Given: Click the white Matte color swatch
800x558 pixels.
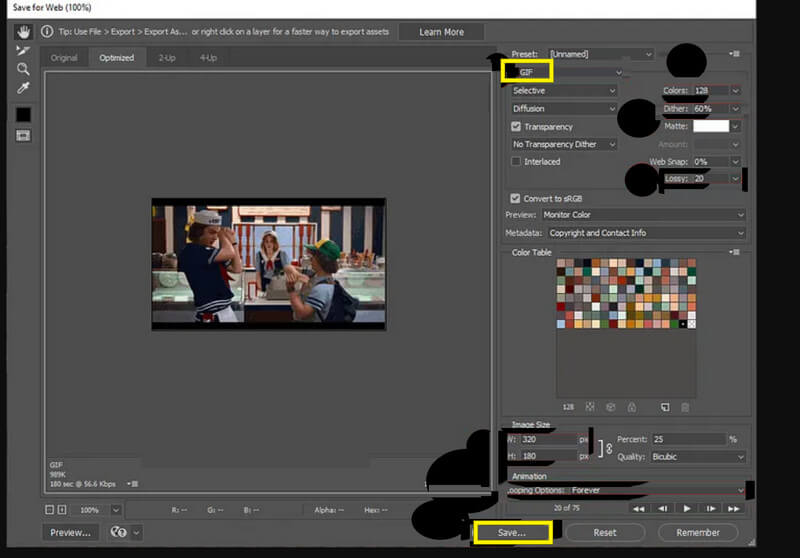Looking at the screenshot, I should [711, 126].
